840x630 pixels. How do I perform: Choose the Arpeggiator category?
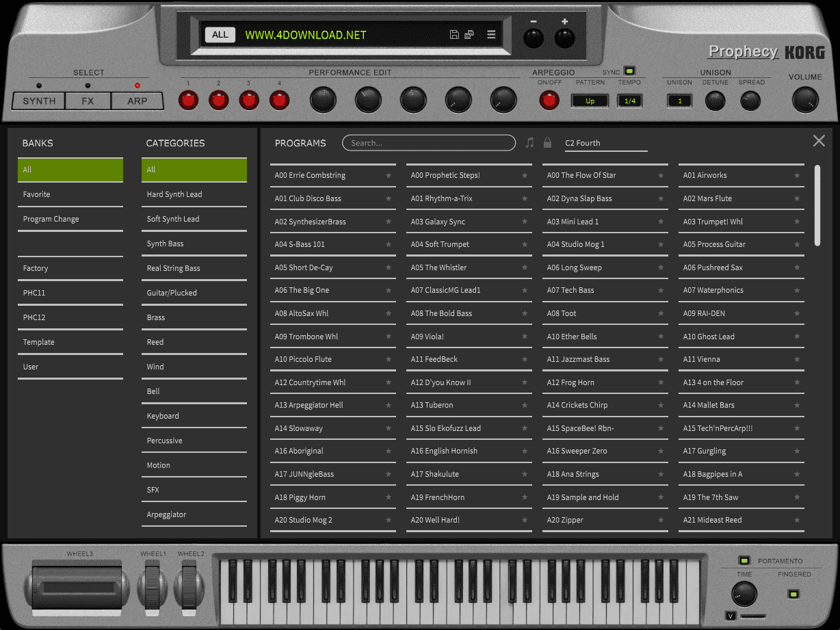194,514
